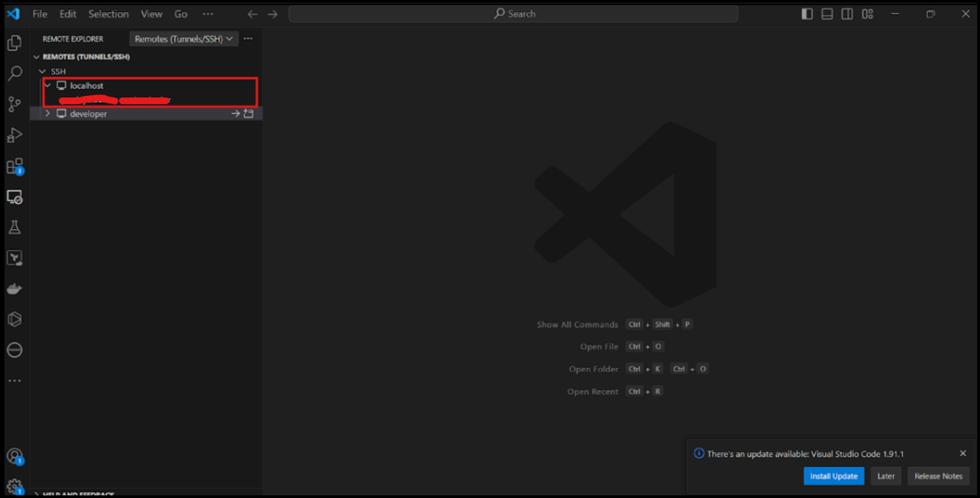Expand the developer SSH host
Viewport: 980px width, 498px height.
pyautogui.click(x=47, y=114)
